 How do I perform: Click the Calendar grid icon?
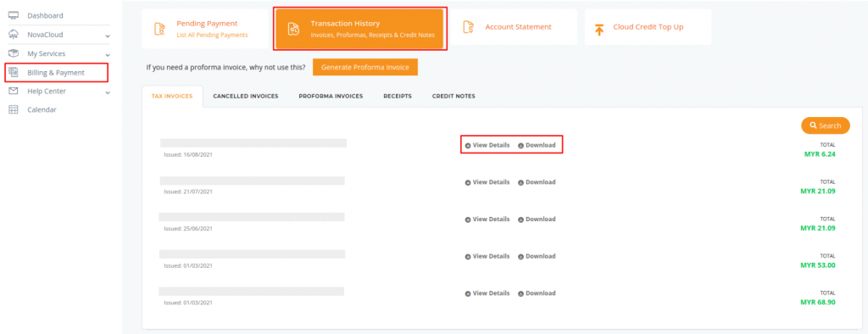coord(14,109)
